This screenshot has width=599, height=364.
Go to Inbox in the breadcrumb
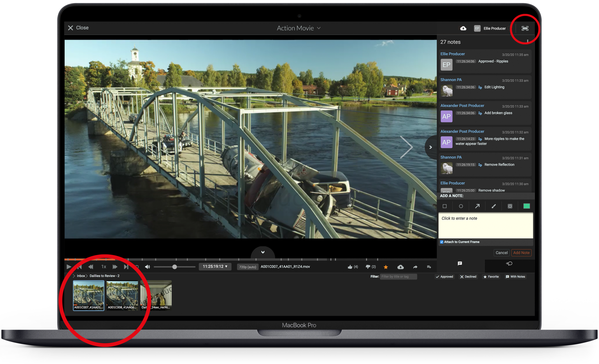tap(81, 276)
